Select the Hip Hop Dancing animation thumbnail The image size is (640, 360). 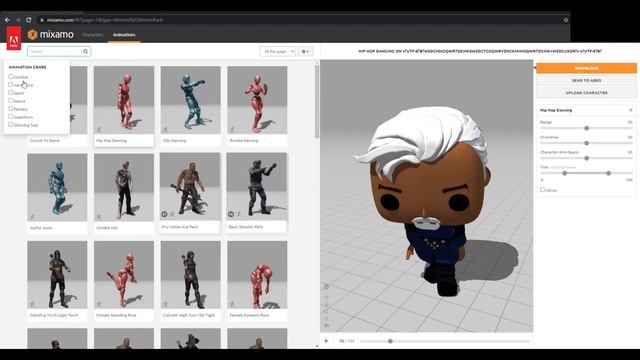tap(124, 100)
